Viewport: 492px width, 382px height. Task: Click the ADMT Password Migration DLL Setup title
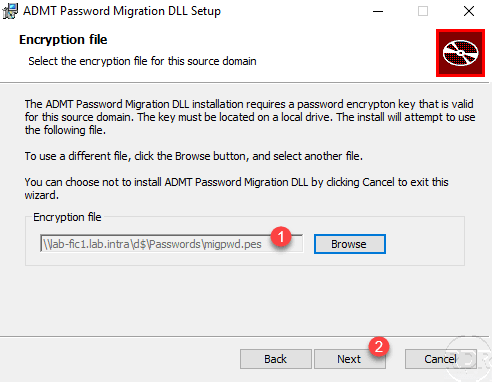click(x=122, y=11)
